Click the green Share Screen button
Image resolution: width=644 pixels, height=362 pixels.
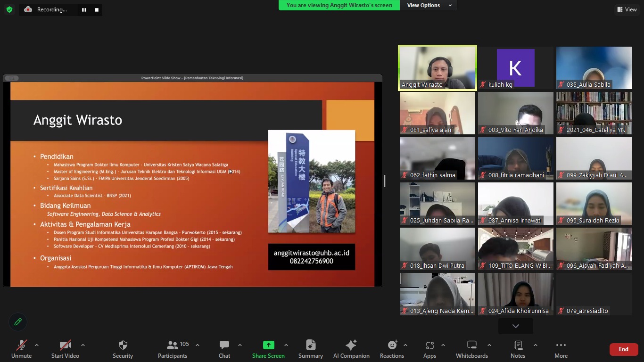click(x=268, y=349)
